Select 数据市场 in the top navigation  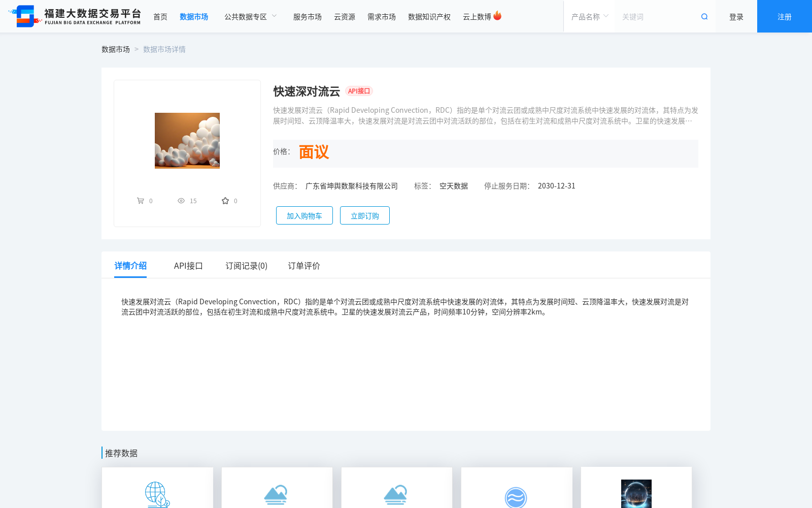pos(194,17)
